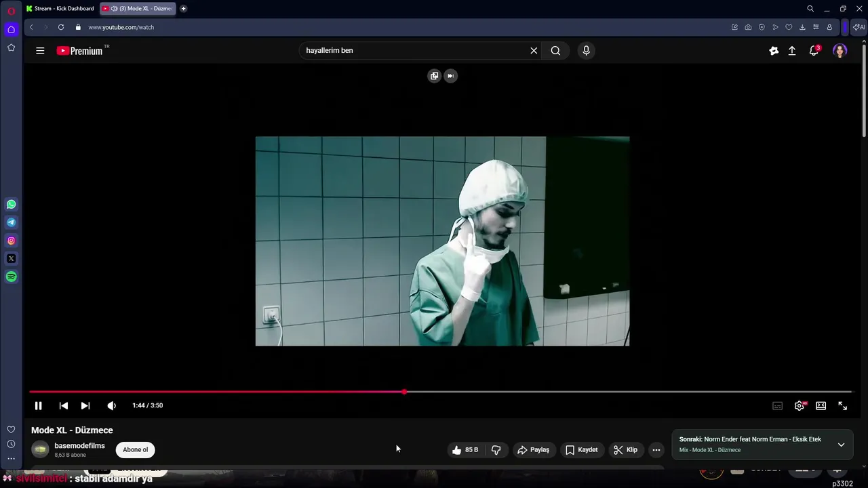This screenshot has width=868, height=488.
Task: Enter fullscreen mode
Action: [x=843, y=405]
